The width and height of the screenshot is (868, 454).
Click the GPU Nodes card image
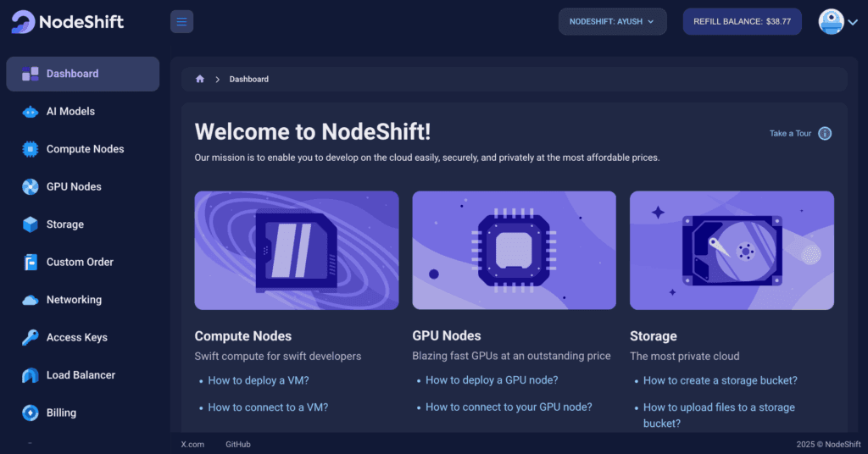514,250
